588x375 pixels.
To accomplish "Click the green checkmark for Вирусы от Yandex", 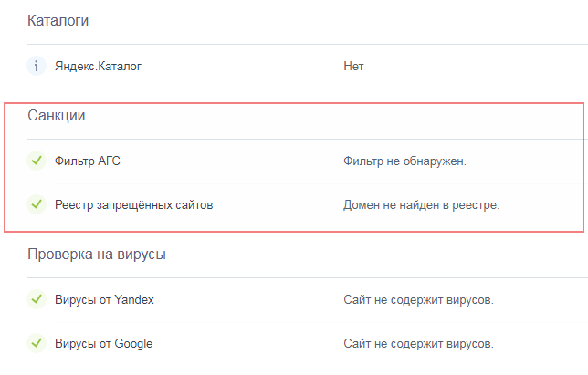I will [37, 300].
